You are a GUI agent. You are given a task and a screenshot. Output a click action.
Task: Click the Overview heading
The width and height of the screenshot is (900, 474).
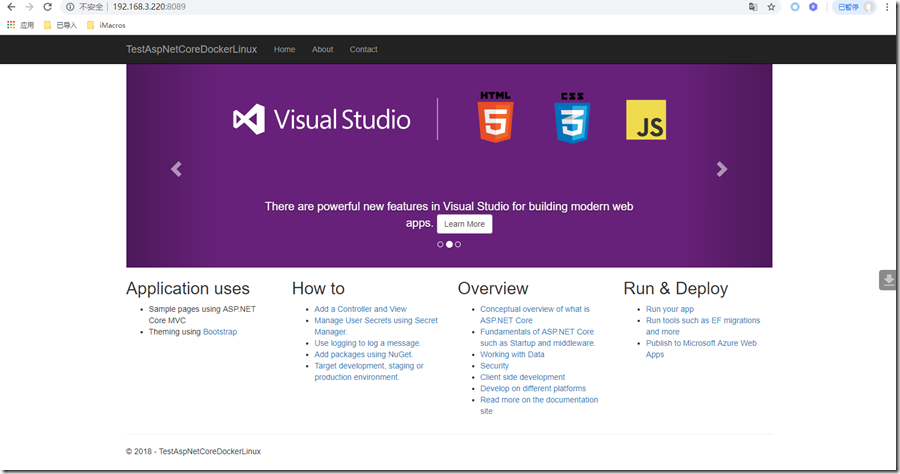coord(493,288)
